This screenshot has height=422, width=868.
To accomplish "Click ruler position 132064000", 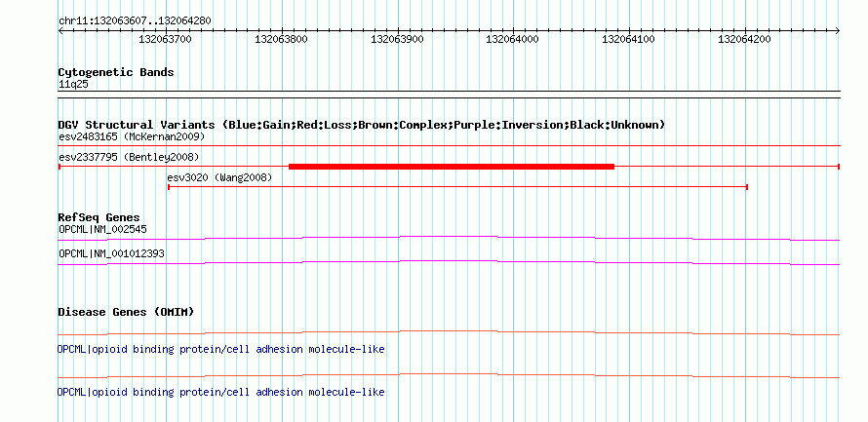I will pos(513,39).
